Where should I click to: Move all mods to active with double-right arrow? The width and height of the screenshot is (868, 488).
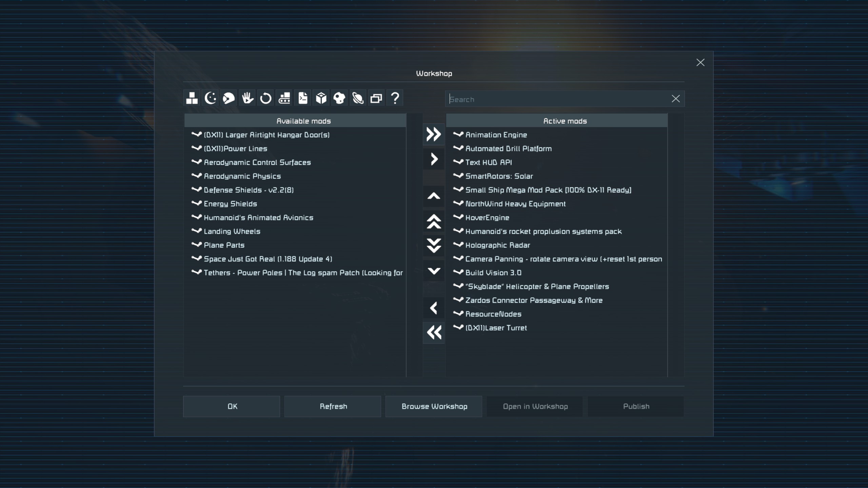click(434, 135)
